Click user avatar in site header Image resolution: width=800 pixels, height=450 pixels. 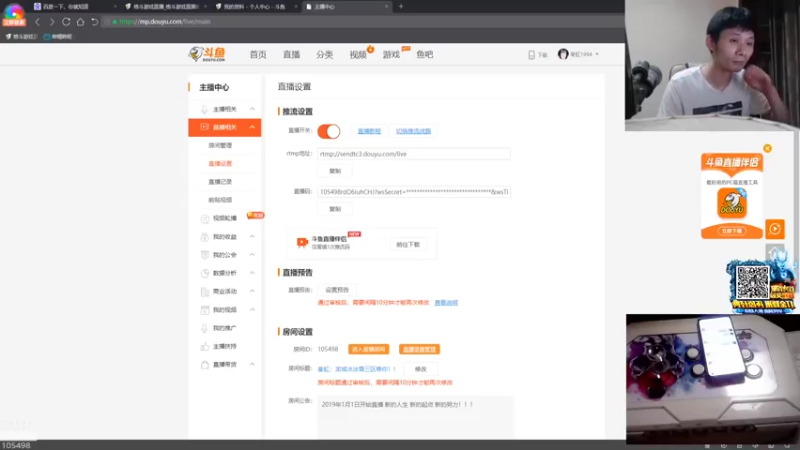tap(563, 54)
